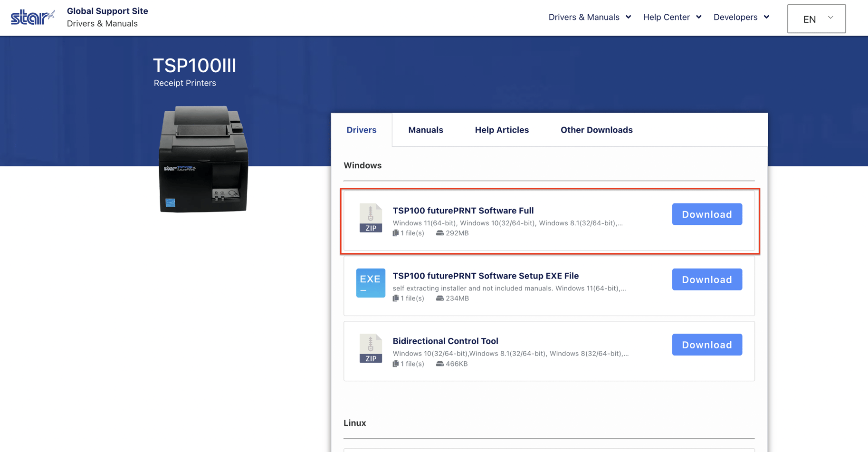Image resolution: width=868 pixels, height=452 pixels.
Task: Click the storage size icon showing 234MB
Action: (x=439, y=298)
